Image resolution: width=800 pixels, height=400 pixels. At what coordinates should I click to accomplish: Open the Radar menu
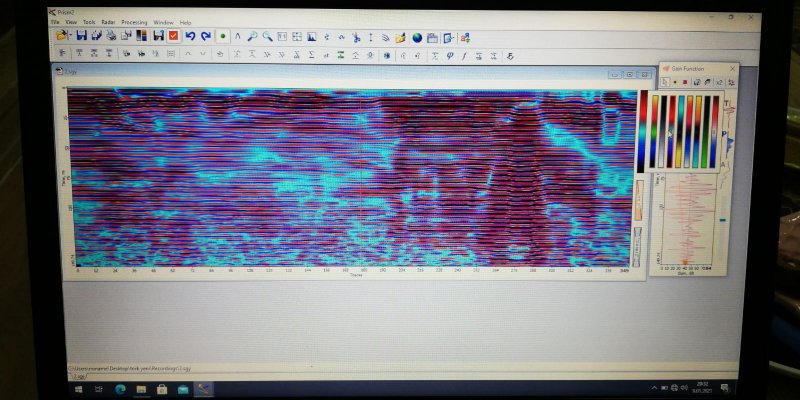[108, 22]
